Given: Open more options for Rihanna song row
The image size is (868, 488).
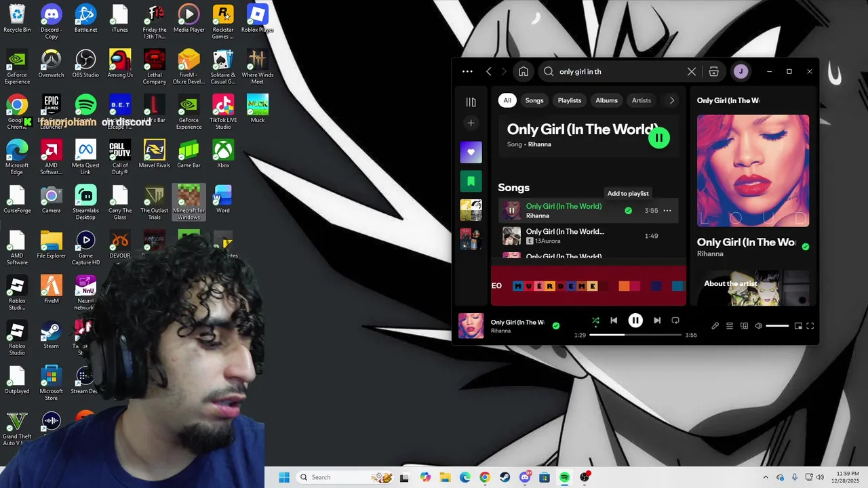Looking at the screenshot, I should [x=667, y=211].
